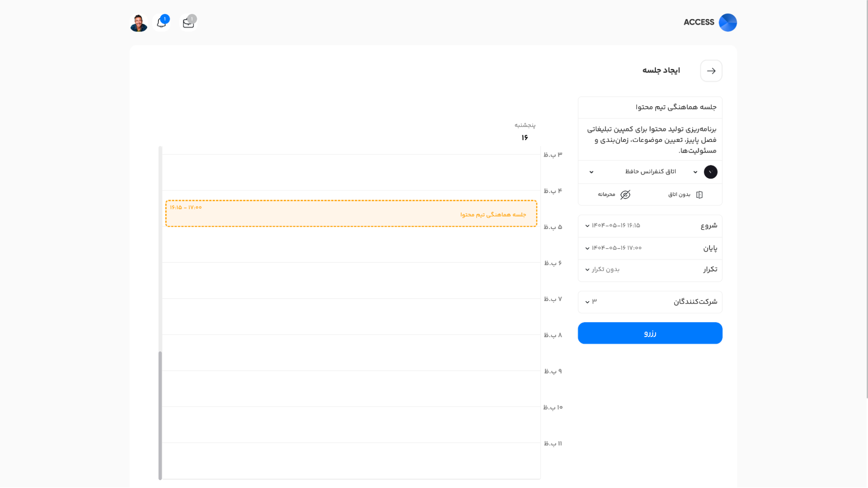
Task: Click the black room color circle
Action: coord(710,172)
